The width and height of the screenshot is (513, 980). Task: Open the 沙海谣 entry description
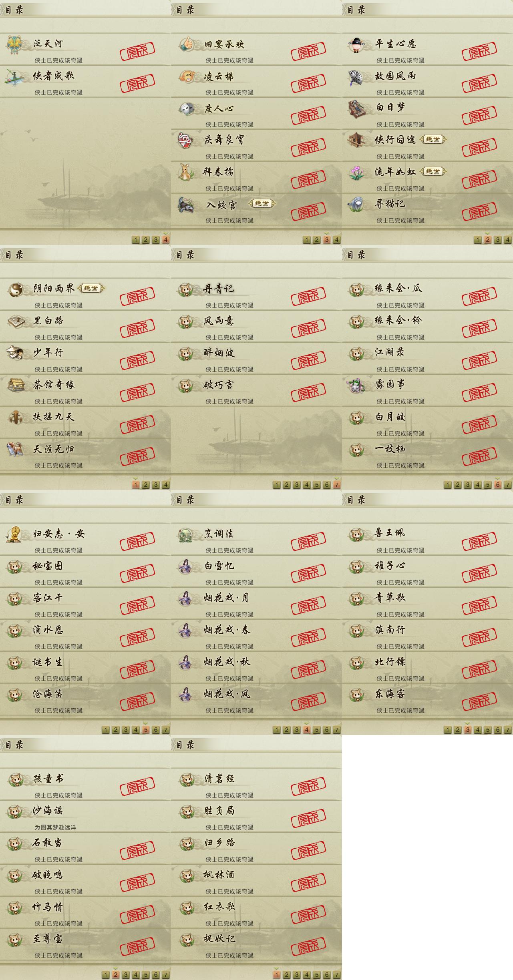coord(55,827)
